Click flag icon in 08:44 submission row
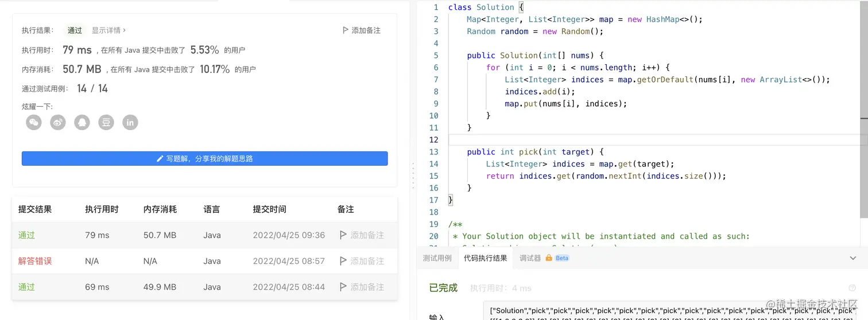This screenshot has width=868, height=320. 343,287
